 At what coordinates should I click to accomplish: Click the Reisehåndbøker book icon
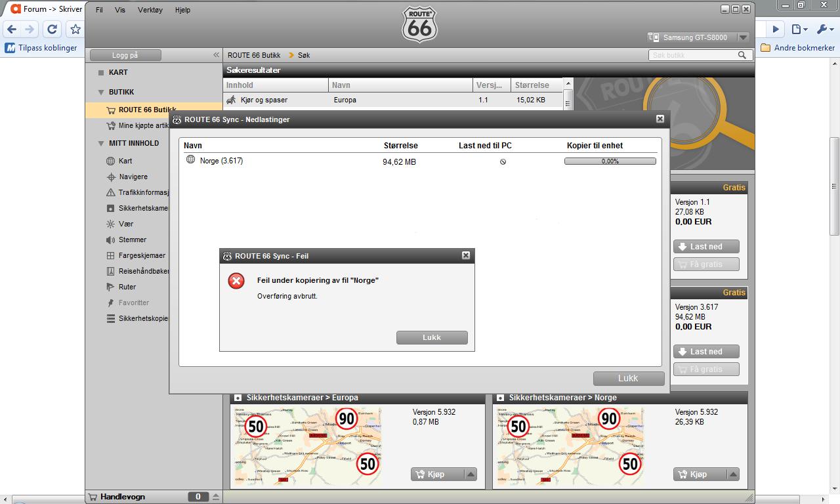[111, 271]
